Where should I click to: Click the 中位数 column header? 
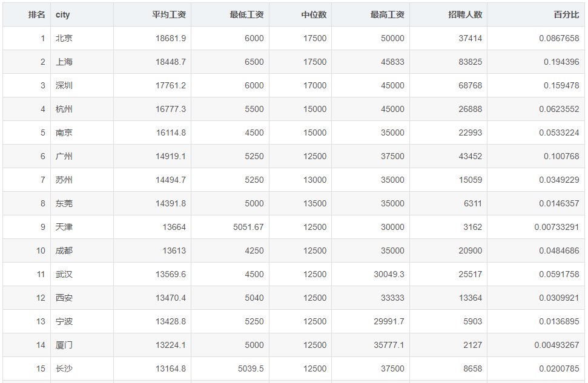(300, 15)
